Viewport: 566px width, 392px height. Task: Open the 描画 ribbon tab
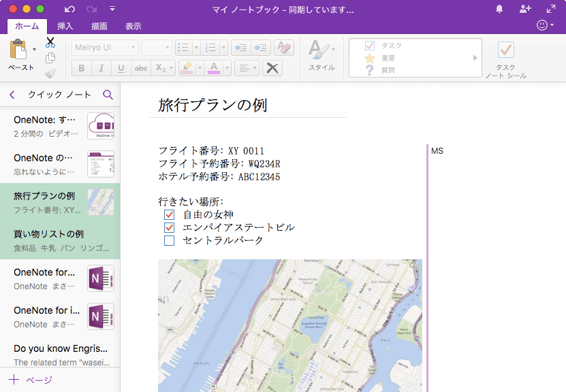click(99, 27)
